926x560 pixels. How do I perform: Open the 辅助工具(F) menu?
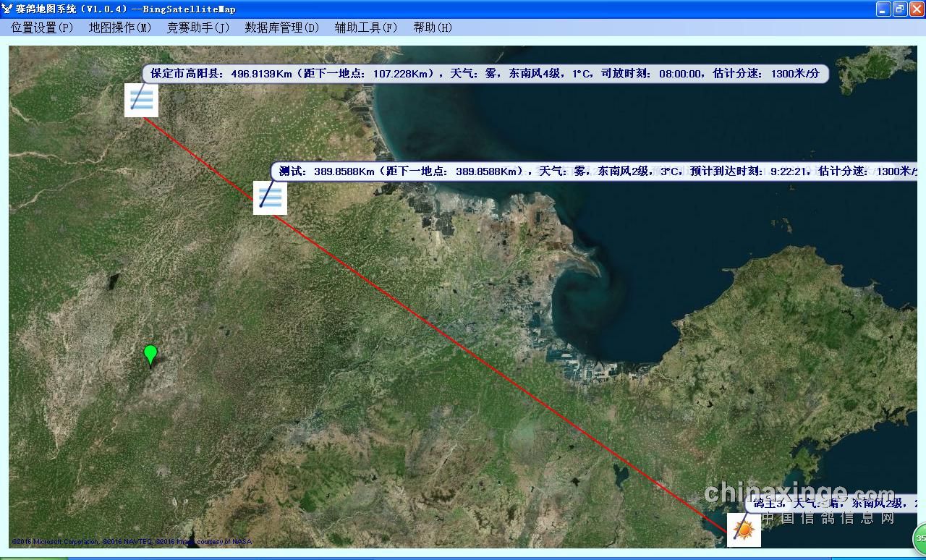point(366,27)
